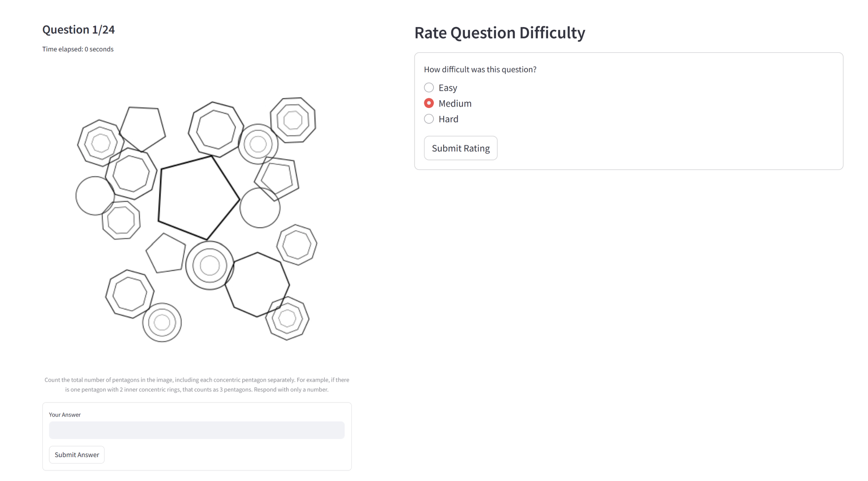868x481 pixels.
Task: Click the double-outlined pentagon on the right
Action: (277, 178)
